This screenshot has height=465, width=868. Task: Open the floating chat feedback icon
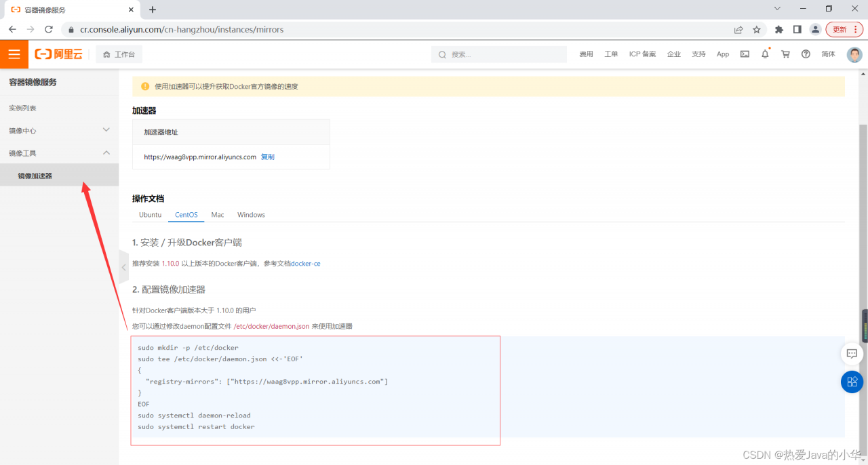(852, 353)
